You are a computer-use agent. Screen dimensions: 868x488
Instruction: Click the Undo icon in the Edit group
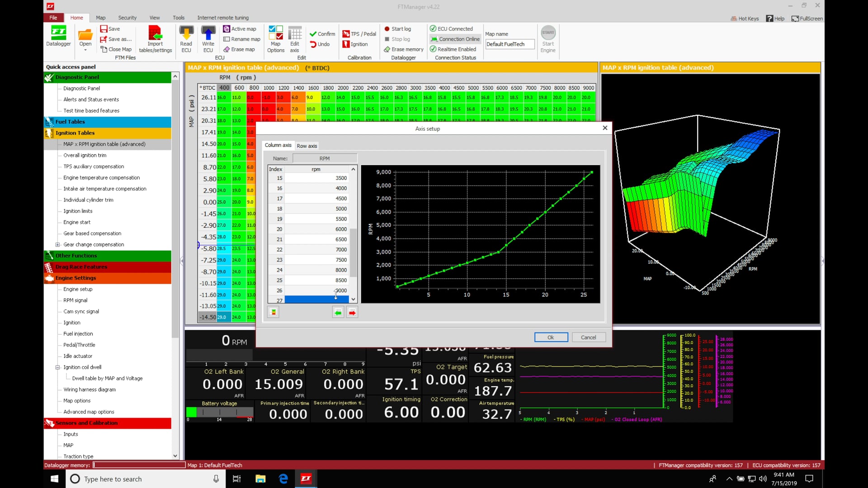(x=321, y=44)
